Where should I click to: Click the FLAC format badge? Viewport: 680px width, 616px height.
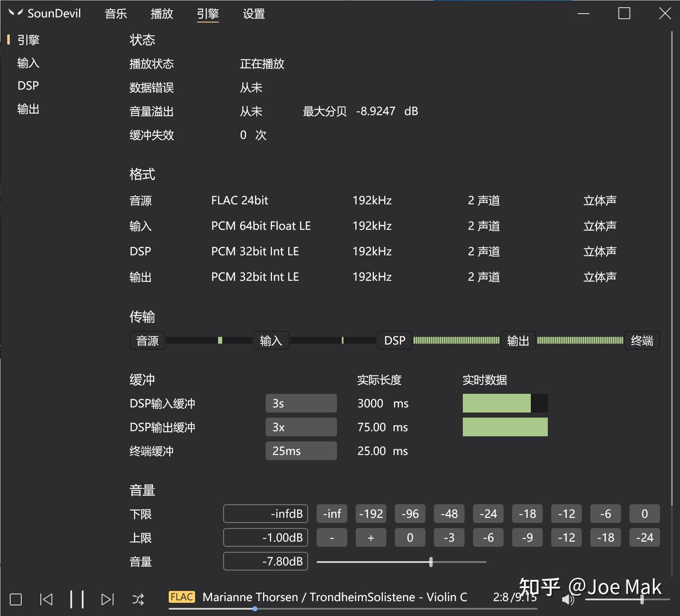tap(182, 597)
